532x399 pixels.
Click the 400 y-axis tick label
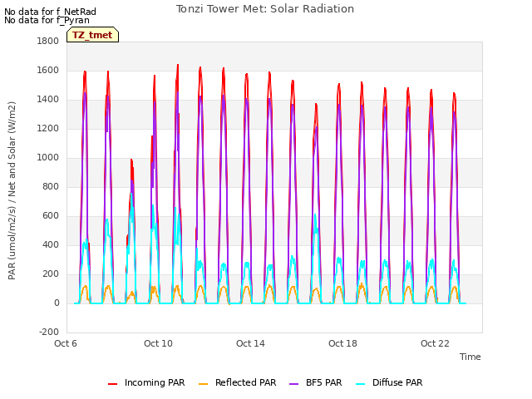(51, 244)
